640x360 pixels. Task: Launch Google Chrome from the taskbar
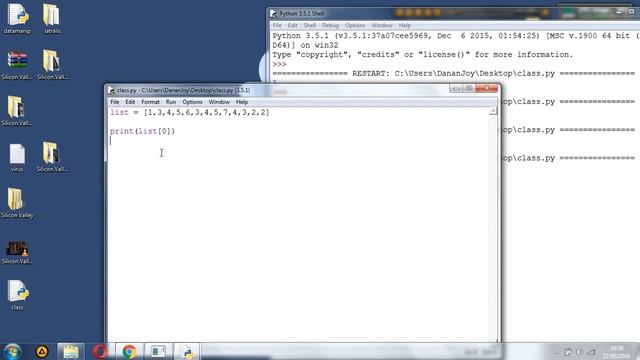129,351
